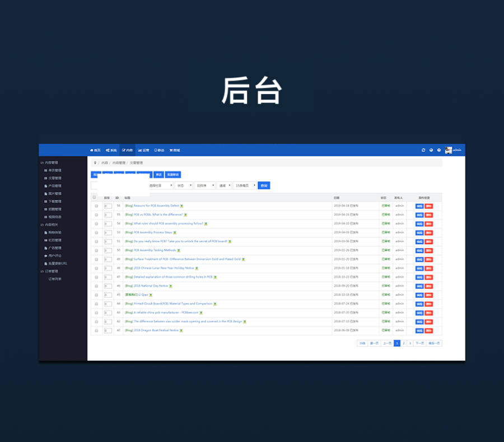Click red delete button for 2019-04-18 row

[429, 206]
